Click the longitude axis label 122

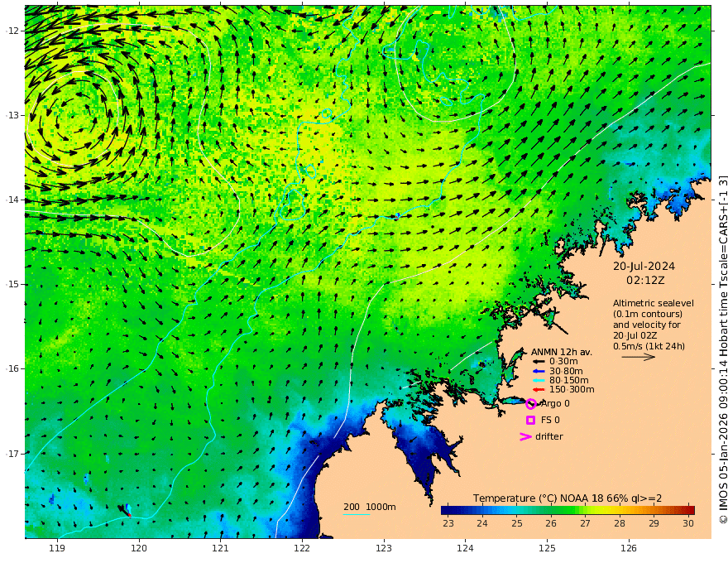tap(302, 548)
